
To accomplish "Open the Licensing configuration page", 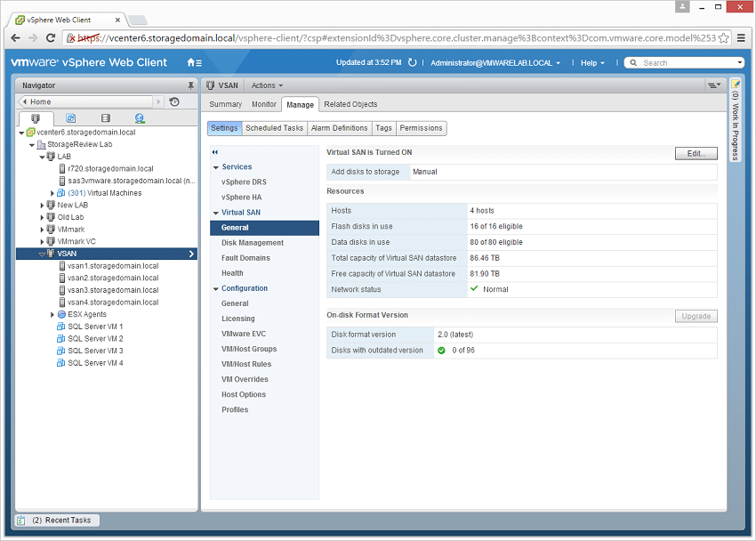I will pos(237,319).
